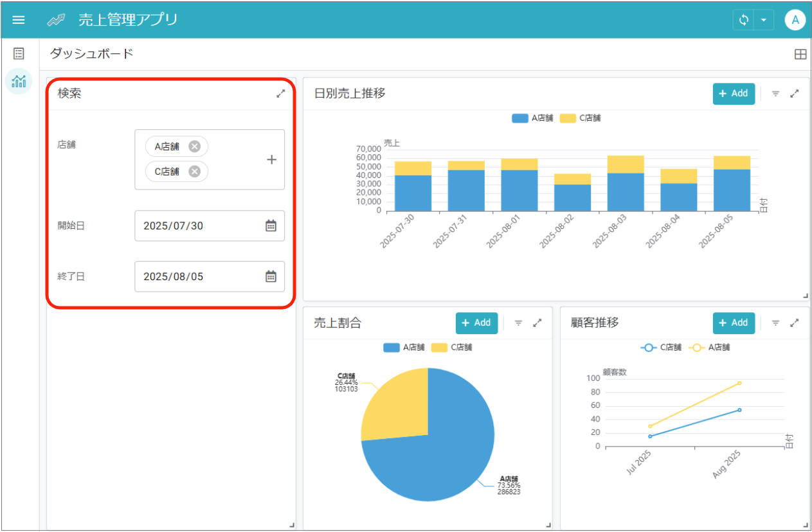Open the calendar picker for 開始日
This screenshot has height=532, width=812.
[x=271, y=226]
